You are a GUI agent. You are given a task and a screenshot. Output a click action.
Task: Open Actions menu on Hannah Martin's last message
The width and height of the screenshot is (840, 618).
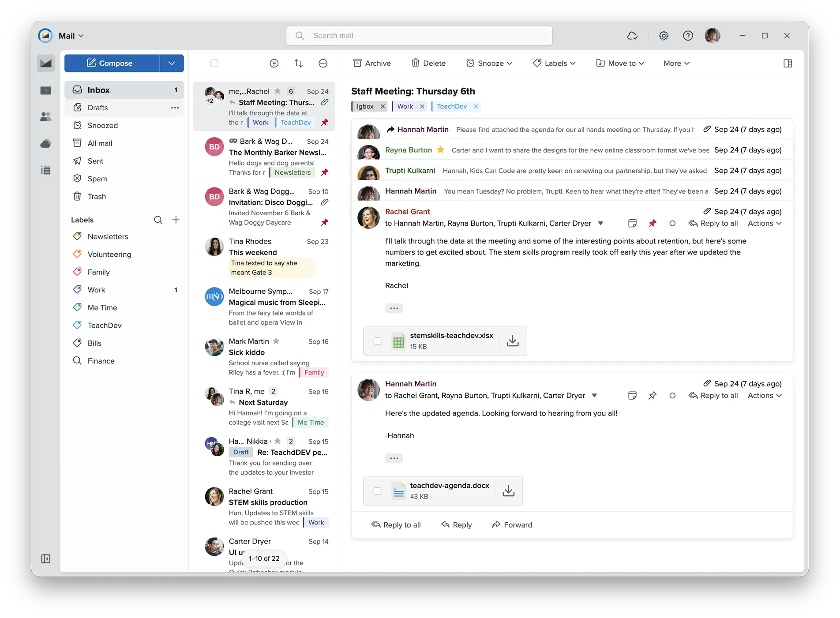pos(765,396)
